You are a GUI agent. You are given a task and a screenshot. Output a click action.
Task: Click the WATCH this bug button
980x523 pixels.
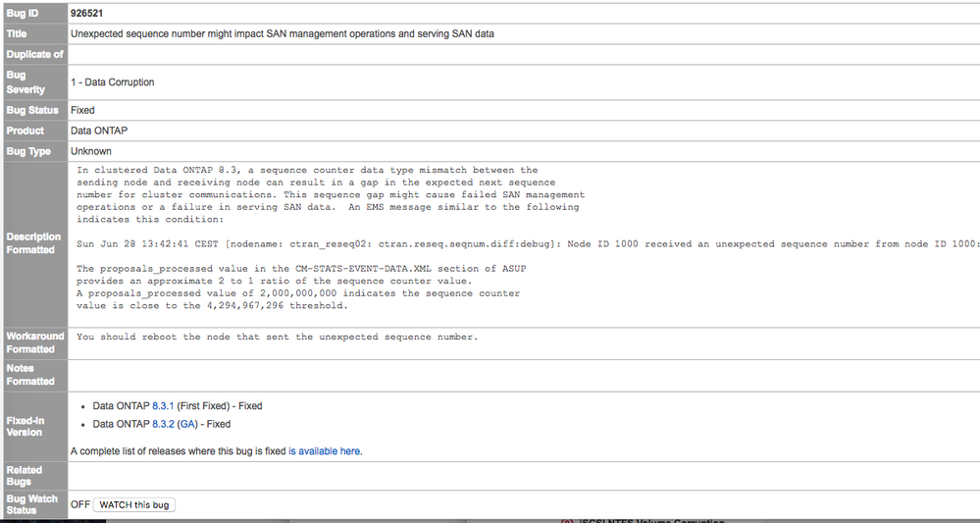coord(134,505)
